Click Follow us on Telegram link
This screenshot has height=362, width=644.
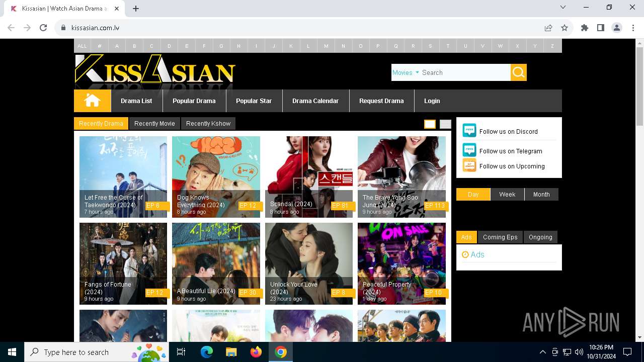pos(511,151)
